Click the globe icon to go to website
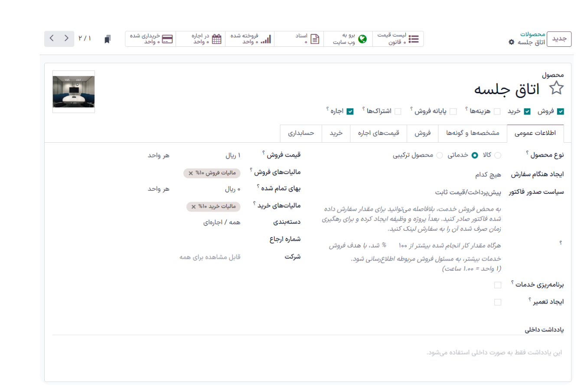Viewport: 581px width, 392px height. coord(362,39)
